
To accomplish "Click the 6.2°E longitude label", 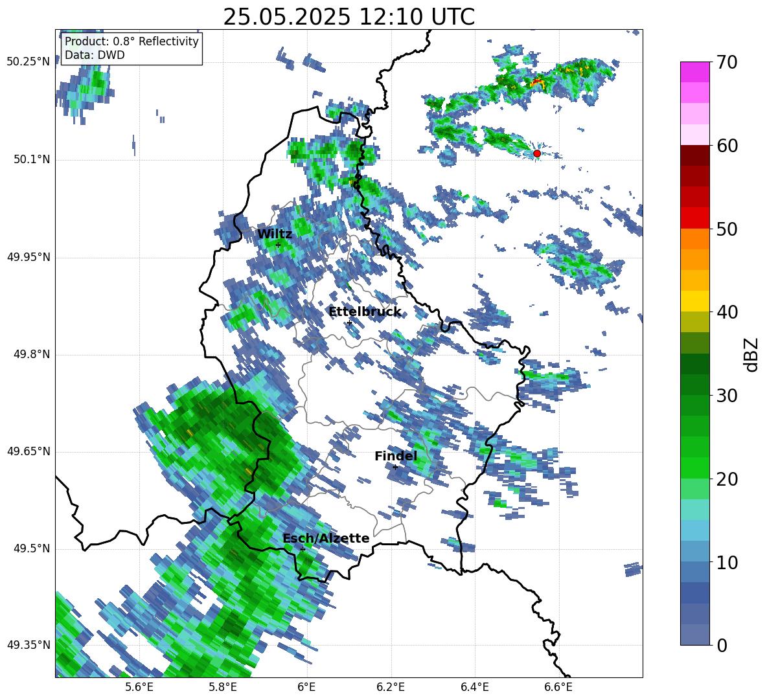I will pyautogui.click(x=391, y=687).
